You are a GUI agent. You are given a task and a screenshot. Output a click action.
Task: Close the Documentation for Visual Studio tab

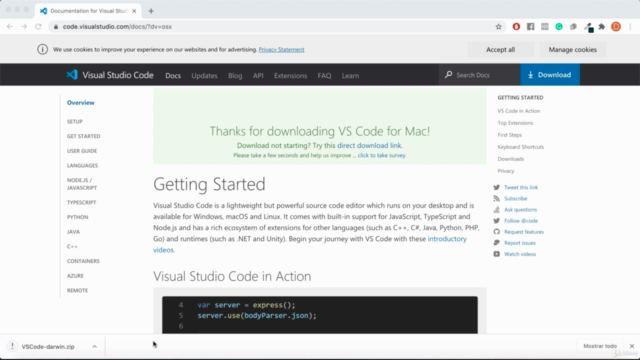pos(134,11)
